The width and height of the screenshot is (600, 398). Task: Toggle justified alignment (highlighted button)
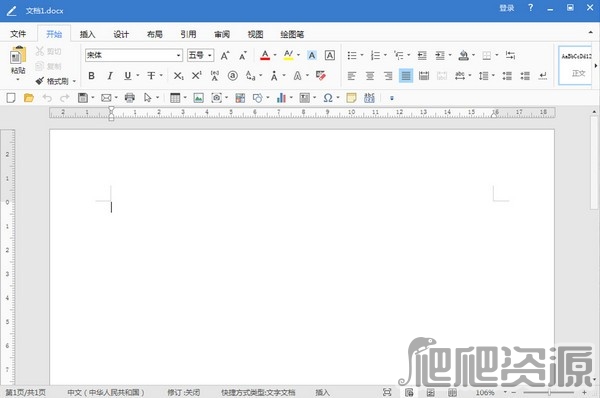[406, 76]
